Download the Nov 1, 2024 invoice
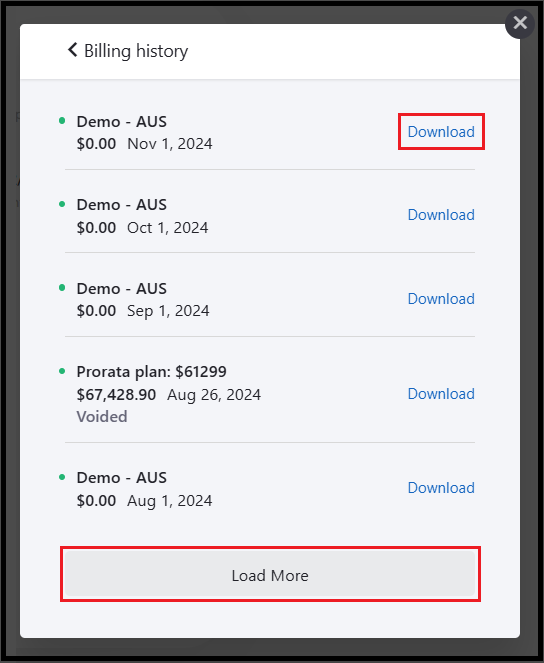This screenshot has width=544, height=663. pyautogui.click(x=441, y=132)
